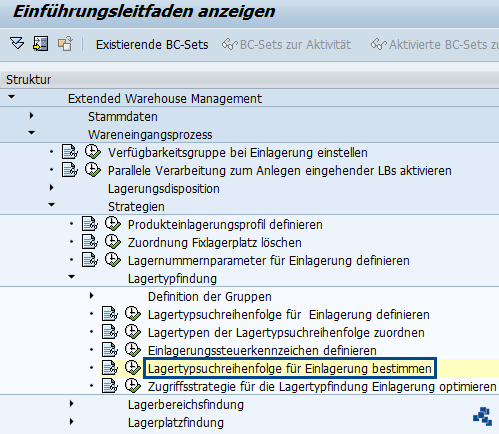Screen dimensions: 499x434
Task: Open documentation icon for Lagernummernparameter für Einlagerung definieren
Action: coord(90,260)
